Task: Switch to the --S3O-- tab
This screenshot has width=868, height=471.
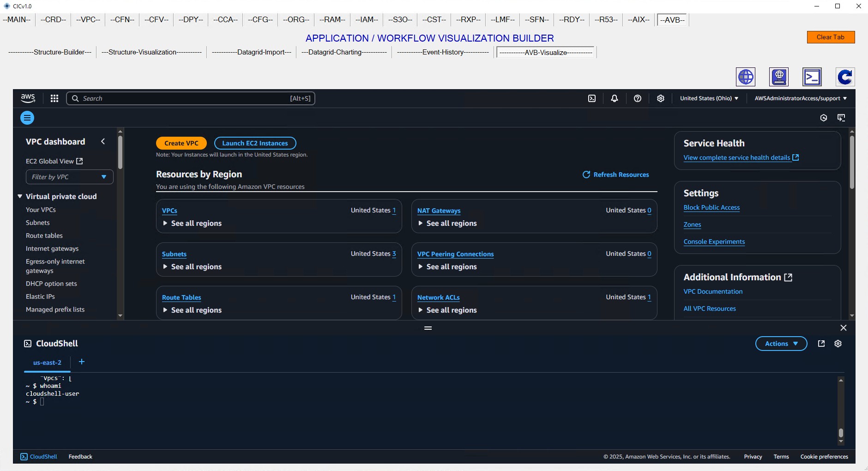Action: [x=400, y=19]
